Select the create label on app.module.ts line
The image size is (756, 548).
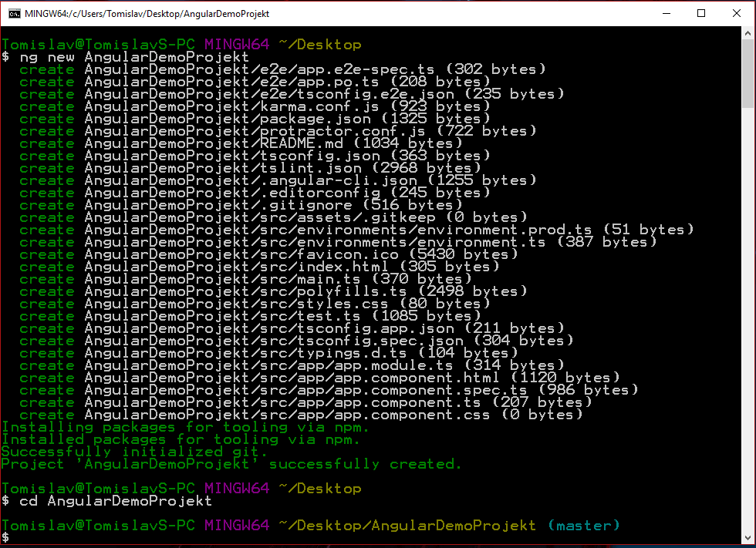pos(46,365)
